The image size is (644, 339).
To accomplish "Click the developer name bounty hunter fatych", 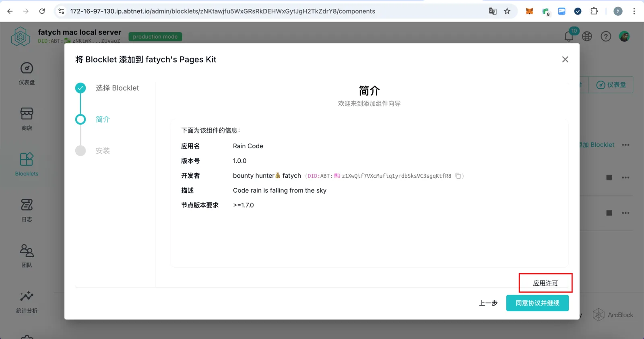I will point(267,176).
